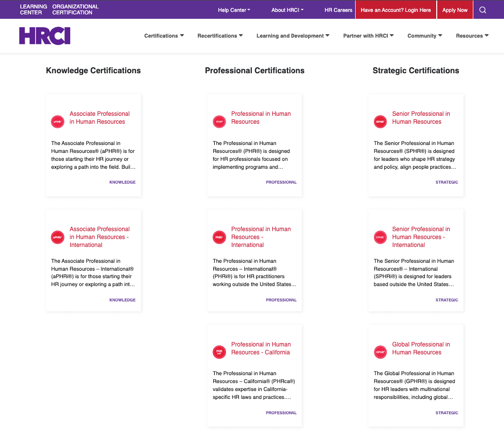Screen dimensions: 504x438
Task: Open Global Professional in Human Resources link
Action: [x=421, y=348]
